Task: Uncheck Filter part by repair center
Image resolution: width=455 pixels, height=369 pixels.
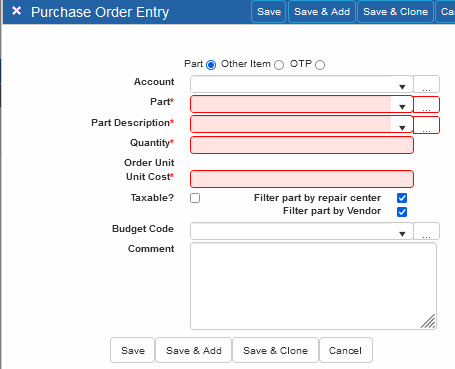Action: 402,198
